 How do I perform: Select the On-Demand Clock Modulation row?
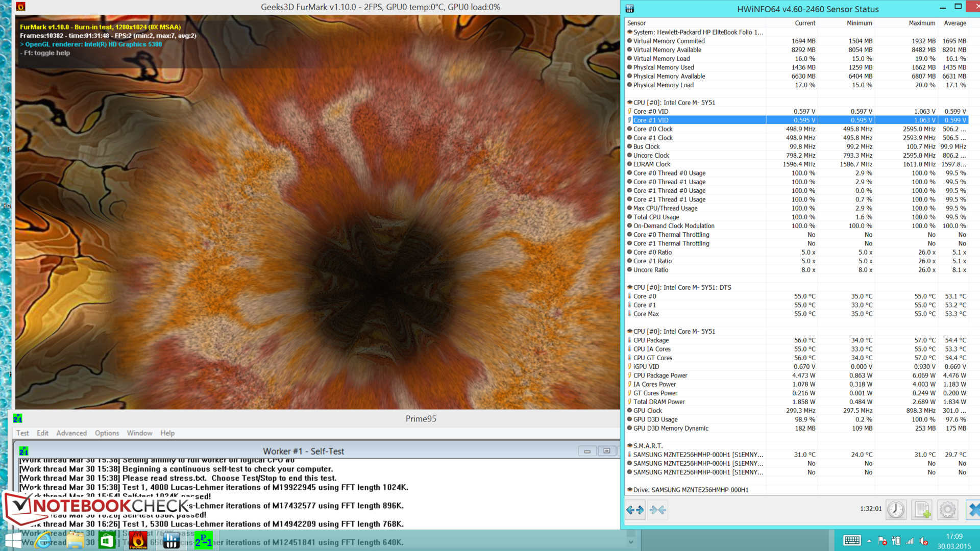(x=797, y=226)
